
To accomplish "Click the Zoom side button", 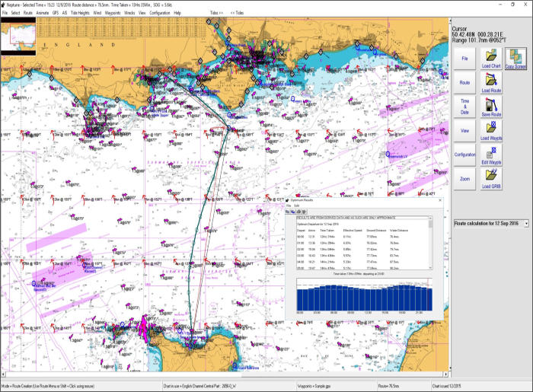I will [464, 178].
